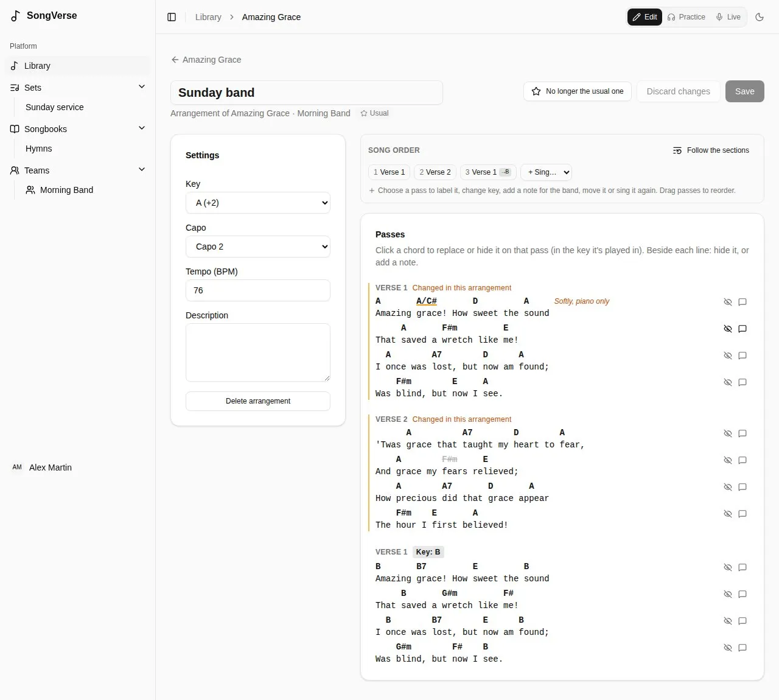Viewport: 779px width, 700px height.
Task: Add note to key B 'I once was lost' line
Action: [742, 621]
